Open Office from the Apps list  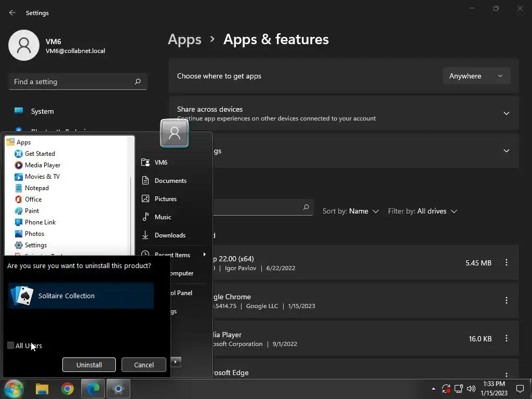click(33, 199)
